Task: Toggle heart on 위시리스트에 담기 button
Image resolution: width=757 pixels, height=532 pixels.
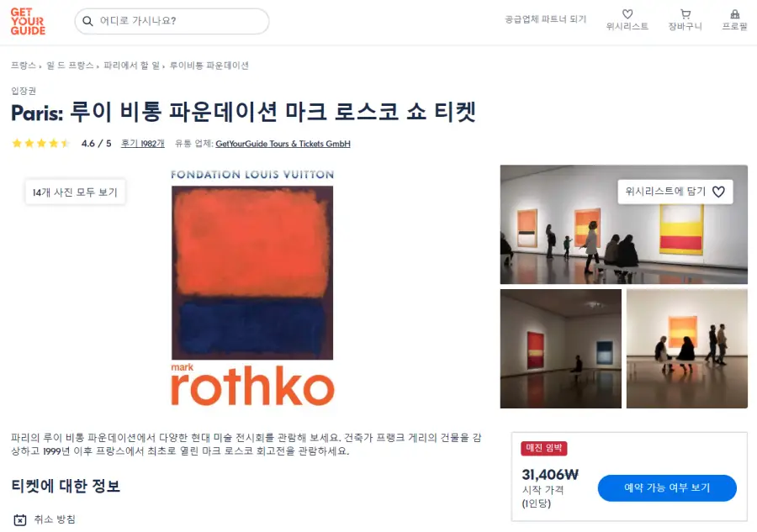Action: point(718,192)
